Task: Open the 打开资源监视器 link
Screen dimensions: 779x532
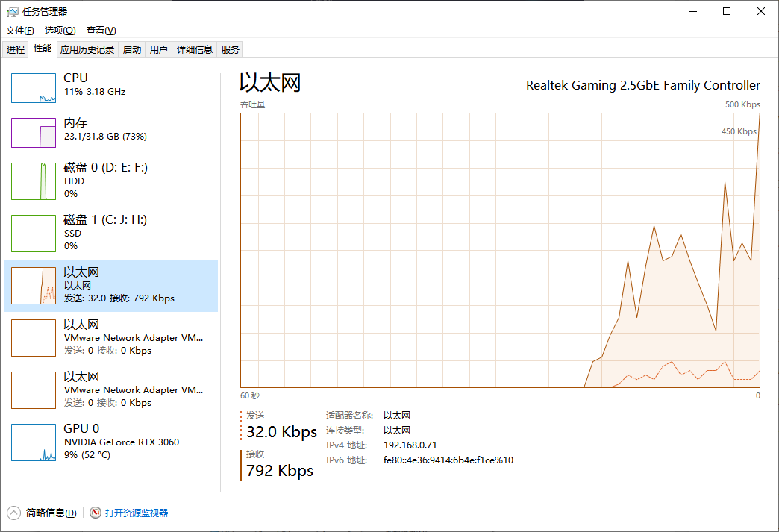Action: (x=137, y=513)
